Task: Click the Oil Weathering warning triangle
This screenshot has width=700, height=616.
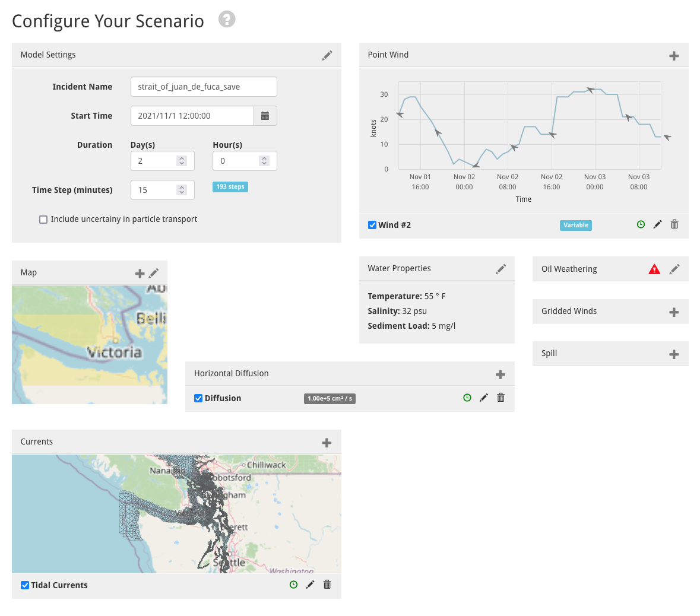Action: [x=654, y=269]
